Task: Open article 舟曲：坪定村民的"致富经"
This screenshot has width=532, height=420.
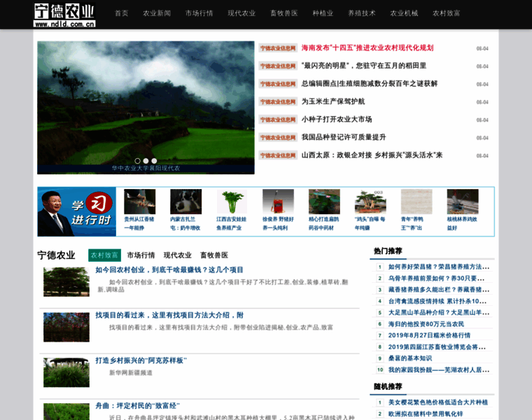Action: (137, 406)
